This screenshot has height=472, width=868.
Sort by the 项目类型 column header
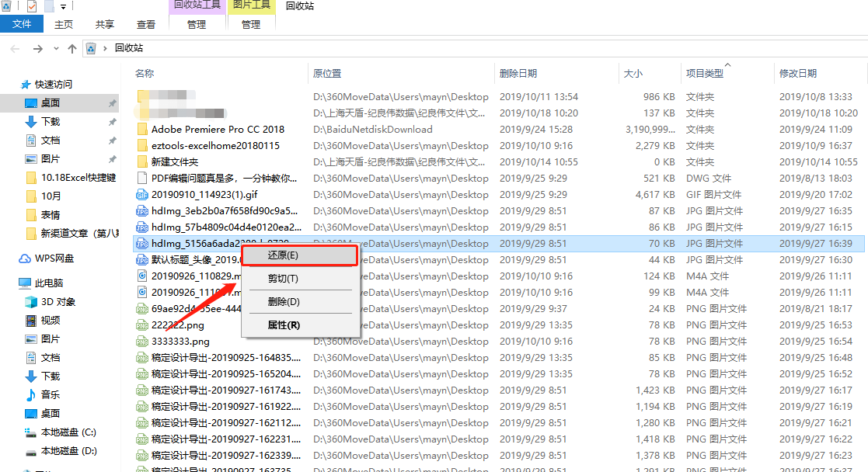click(704, 73)
